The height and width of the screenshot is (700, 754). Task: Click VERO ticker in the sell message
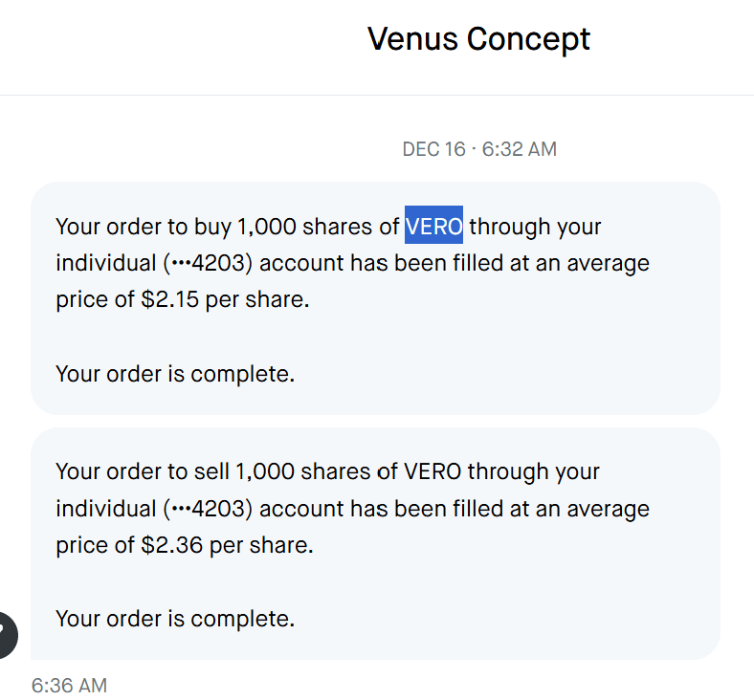[432, 471]
